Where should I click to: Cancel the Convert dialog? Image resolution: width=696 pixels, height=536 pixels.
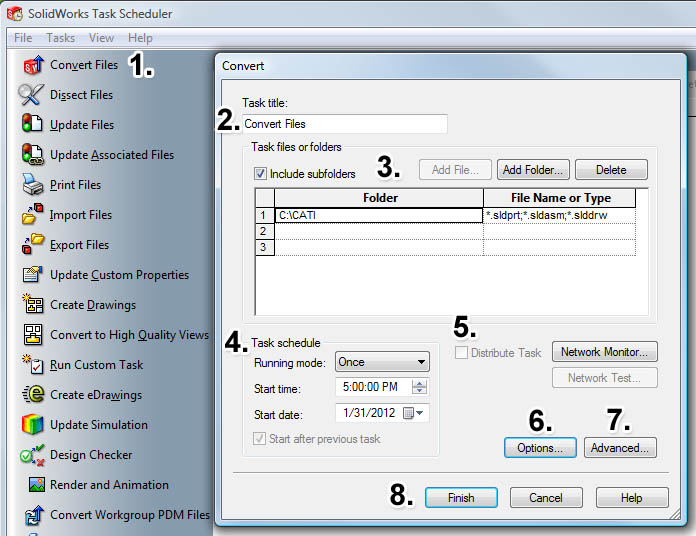[546, 498]
